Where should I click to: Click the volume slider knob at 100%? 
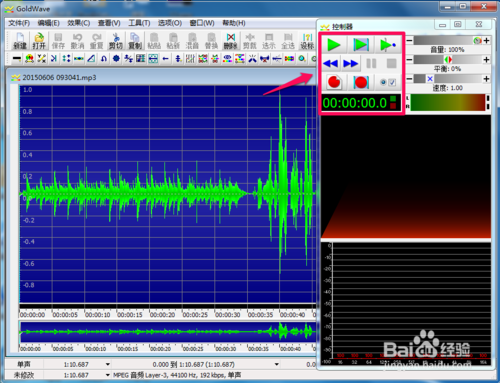click(477, 40)
